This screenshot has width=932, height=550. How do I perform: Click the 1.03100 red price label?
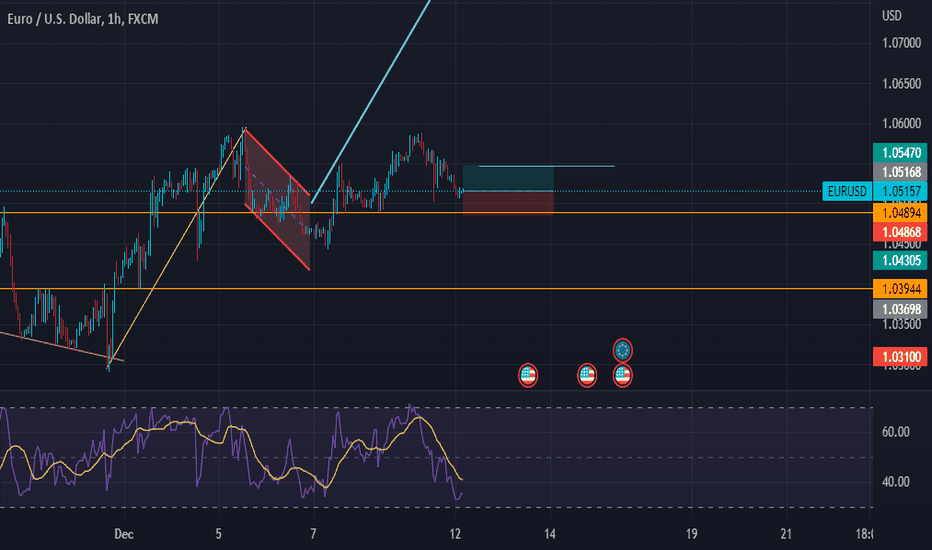coord(900,357)
